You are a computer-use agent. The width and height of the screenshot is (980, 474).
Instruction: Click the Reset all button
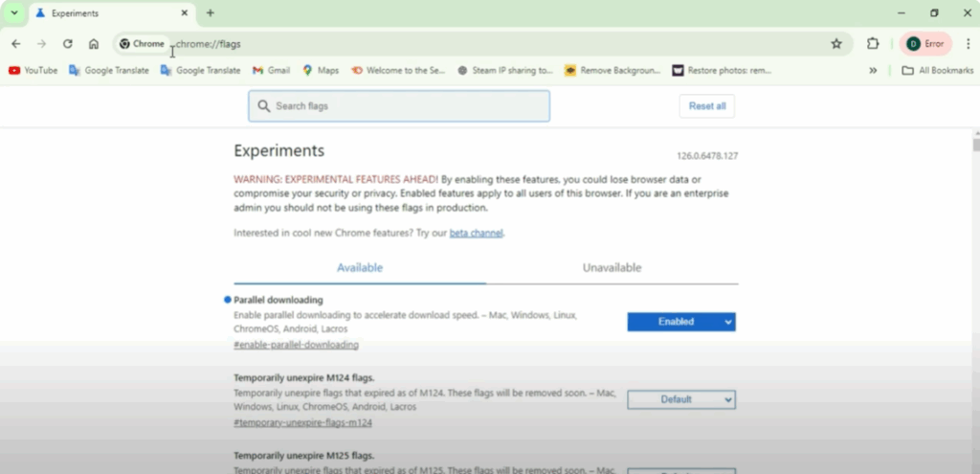pos(706,106)
